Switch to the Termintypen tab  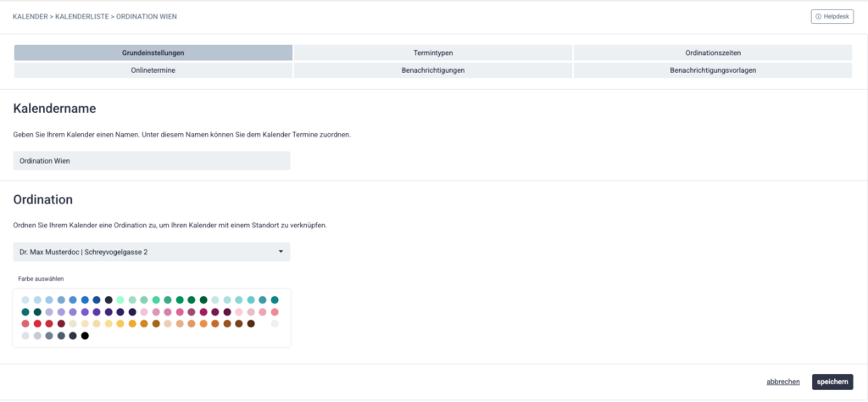click(x=432, y=53)
